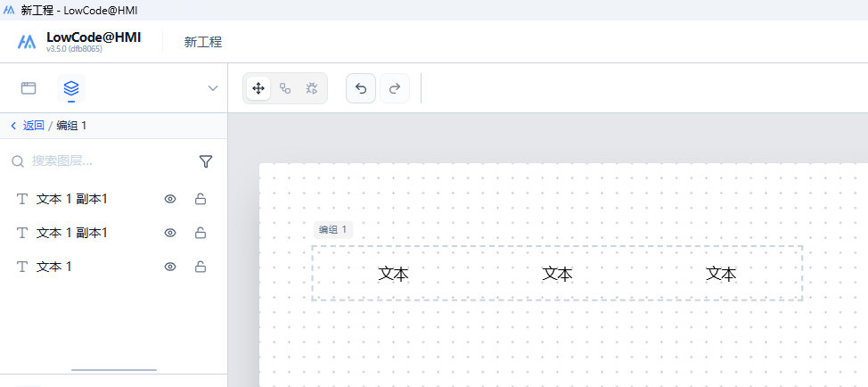Open the layer filter funnel icon
Viewport: 868px width, 387px height.
(205, 161)
